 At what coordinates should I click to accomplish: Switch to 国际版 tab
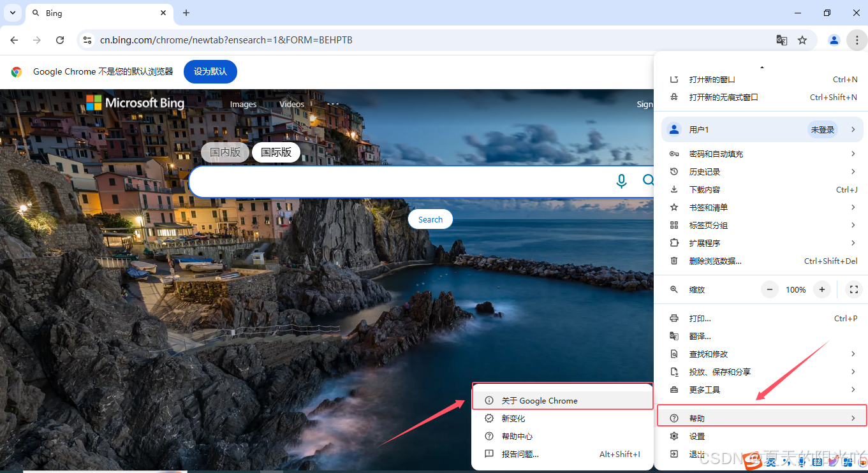[276, 152]
